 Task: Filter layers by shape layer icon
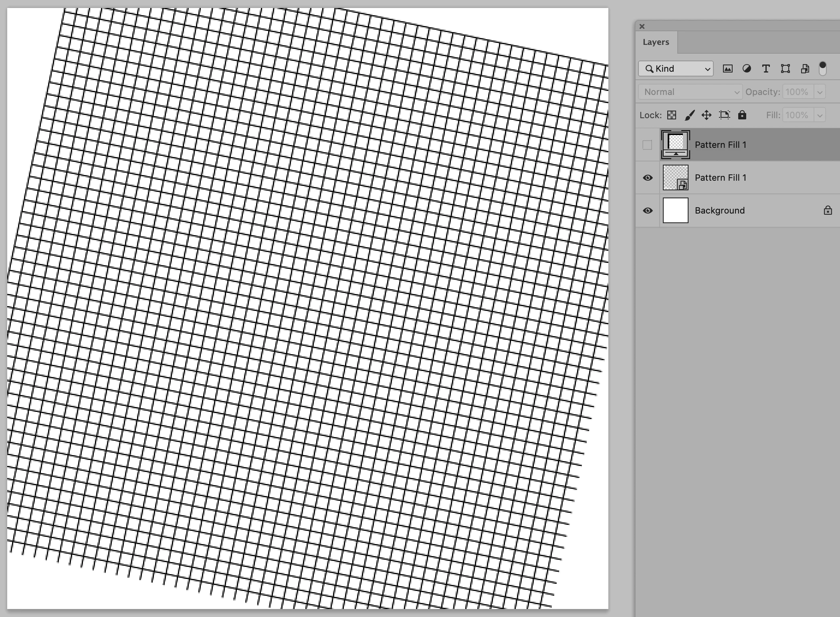(x=785, y=69)
